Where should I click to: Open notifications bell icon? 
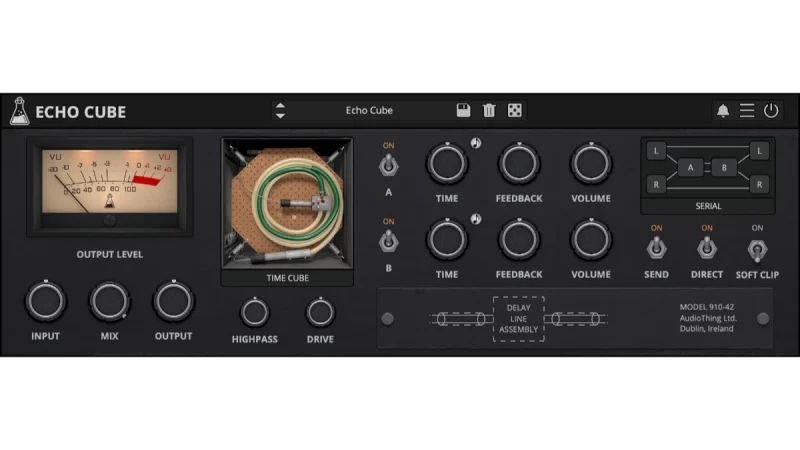pos(723,111)
